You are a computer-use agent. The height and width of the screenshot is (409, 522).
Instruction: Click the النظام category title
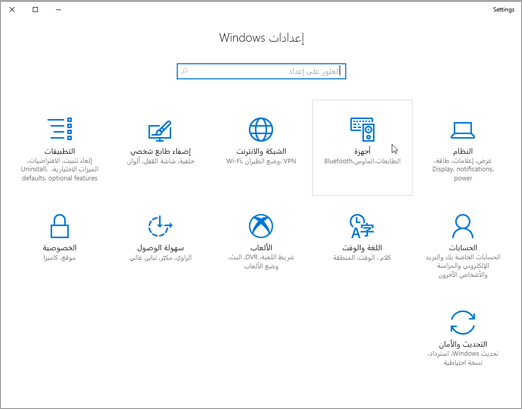tap(463, 152)
